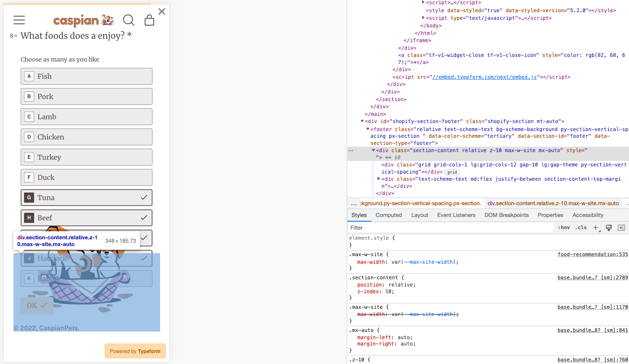Open base.bundle source link at line 2789
The width and height of the screenshot is (629, 364).
[x=593, y=278]
